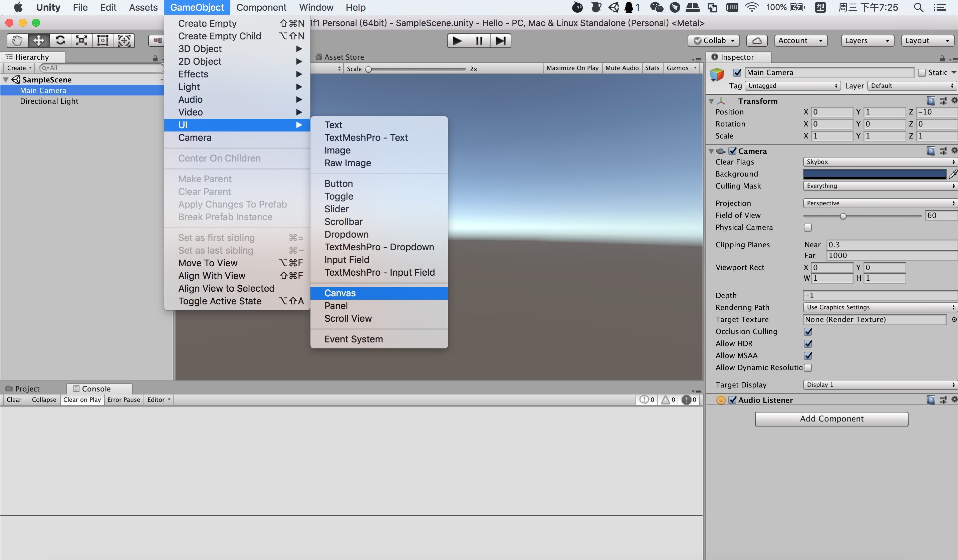Viewport: 958px width, 560px height.
Task: Select the Hand tool in toolbar
Action: (17, 40)
